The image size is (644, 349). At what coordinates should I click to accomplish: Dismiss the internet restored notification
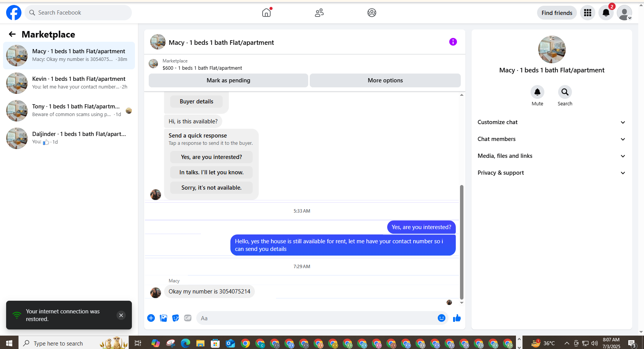pyautogui.click(x=121, y=315)
